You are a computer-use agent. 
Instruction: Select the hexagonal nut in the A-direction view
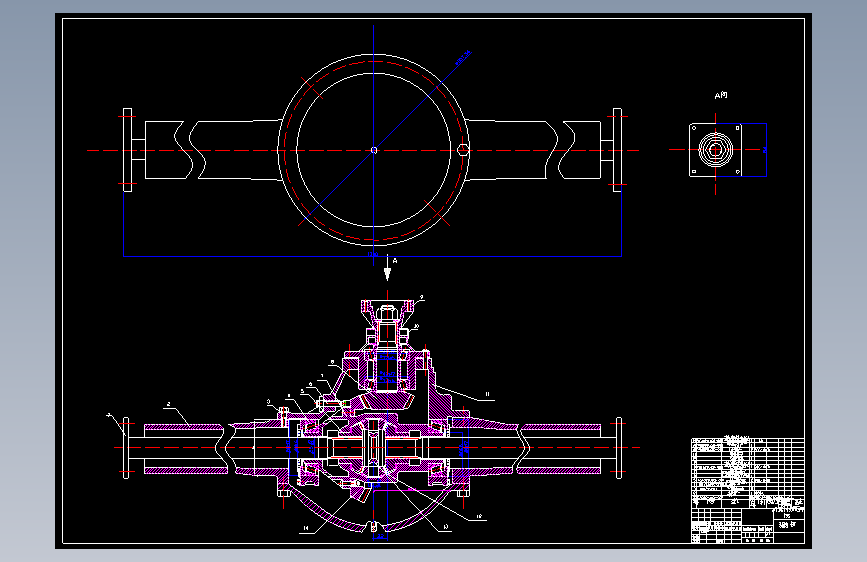click(715, 149)
